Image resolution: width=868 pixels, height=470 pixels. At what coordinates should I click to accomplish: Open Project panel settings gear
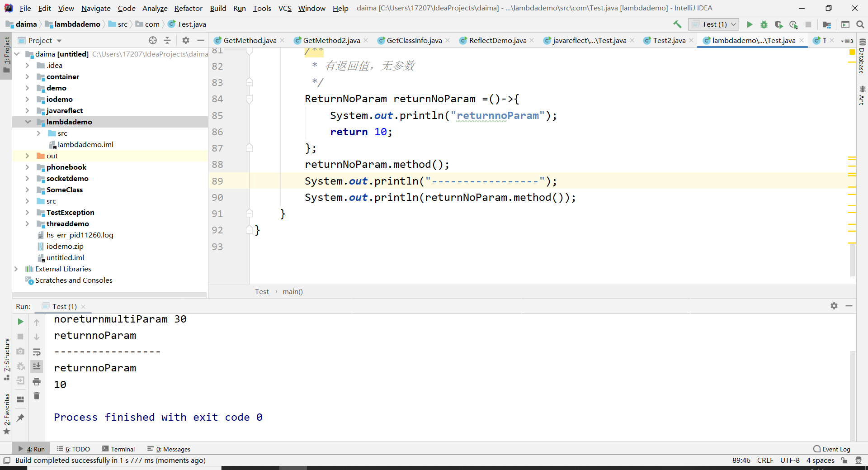click(x=186, y=40)
